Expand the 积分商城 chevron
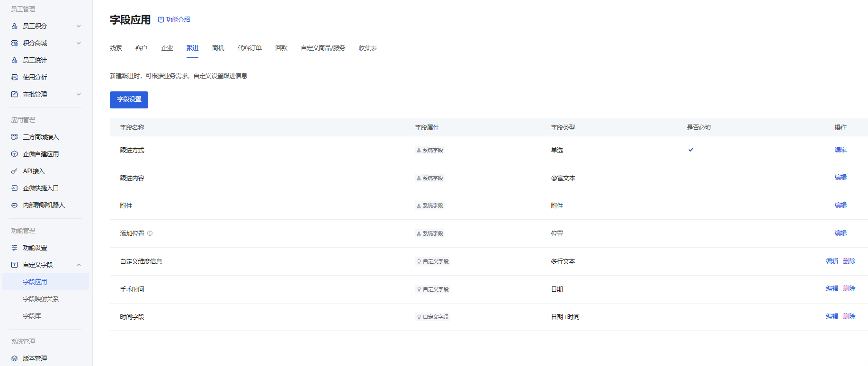The height and width of the screenshot is (366, 868). point(79,43)
